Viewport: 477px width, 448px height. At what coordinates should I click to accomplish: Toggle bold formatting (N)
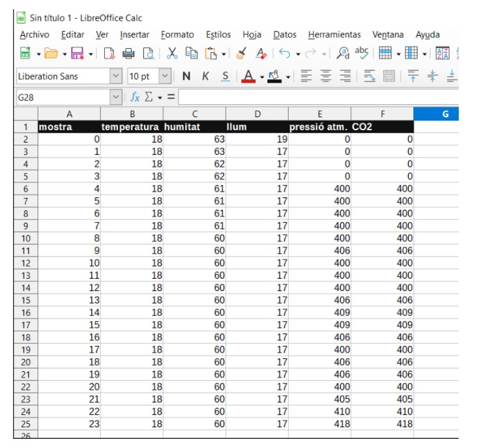click(x=186, y=77)
